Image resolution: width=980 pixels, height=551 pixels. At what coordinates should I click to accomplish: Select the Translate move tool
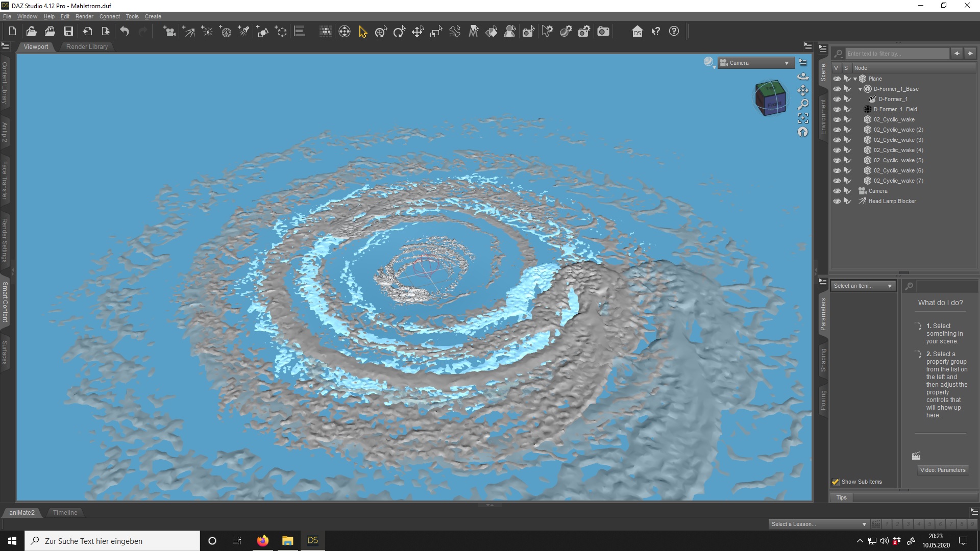418,32
